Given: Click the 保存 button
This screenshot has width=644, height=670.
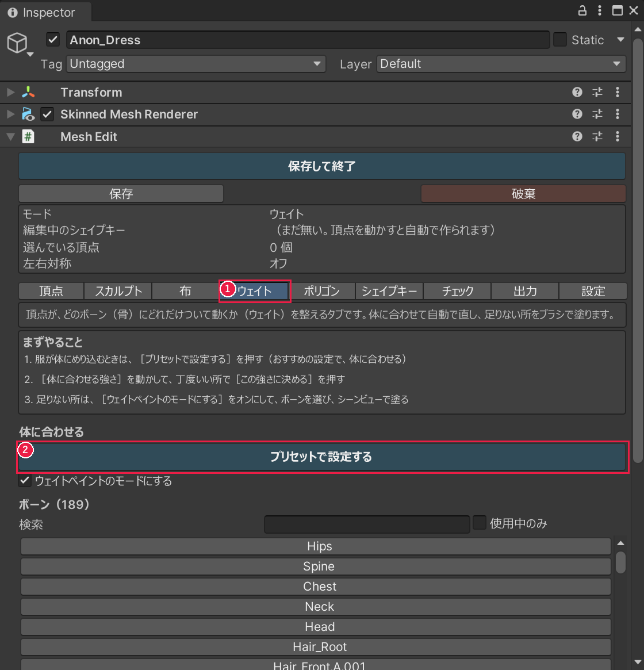Looking at the screenshot, I should pos(121,194).
